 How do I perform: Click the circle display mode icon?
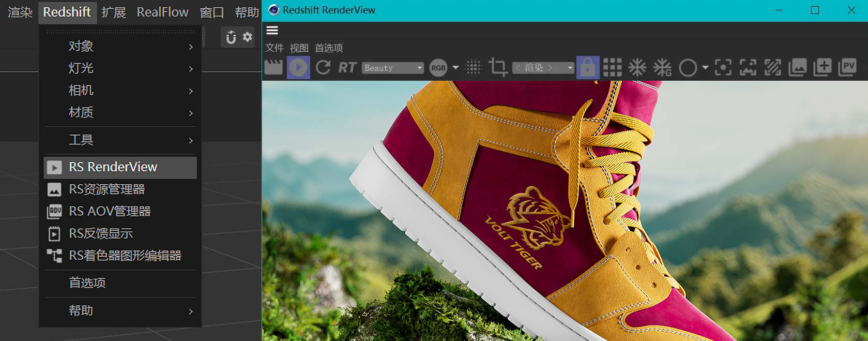(688, 68)
